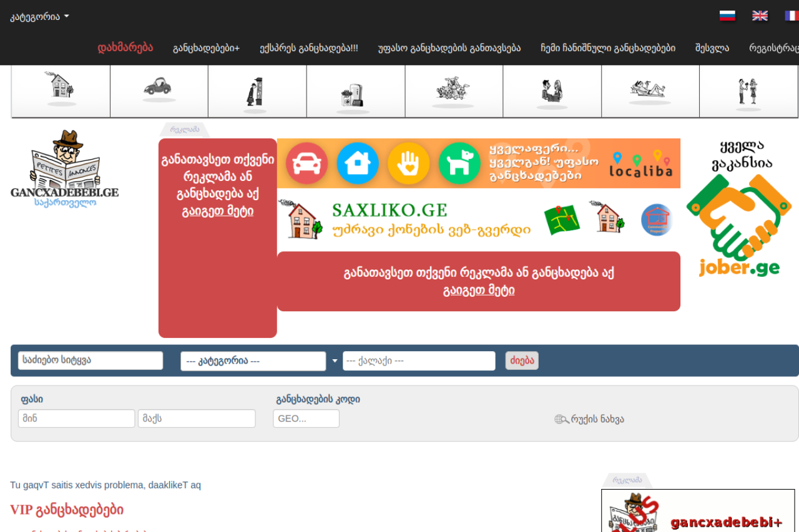Open უფასო განცხადების განთავსება menu item
Image resolution: width=799 pixels, height=532 pixels.
pyautogui.click(x=449, y=48)
